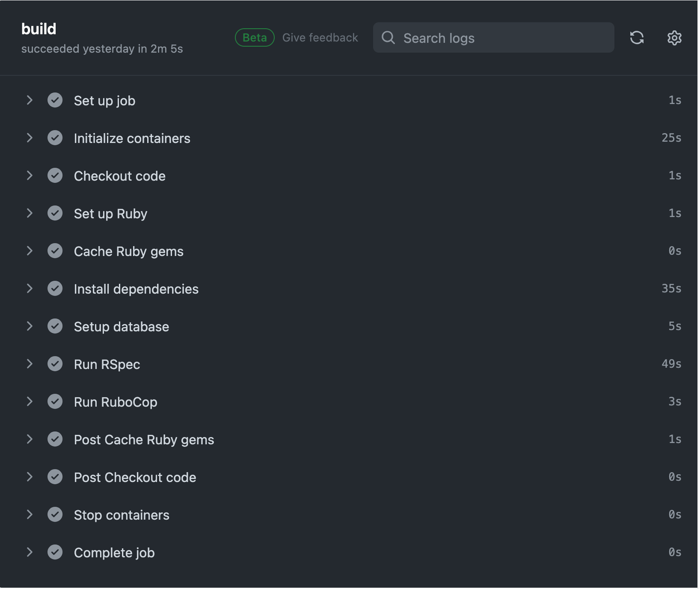Click the checkmark next to Run RSpec
The width and height of the screenshot is (700, 589).
[x=56, y=364]
